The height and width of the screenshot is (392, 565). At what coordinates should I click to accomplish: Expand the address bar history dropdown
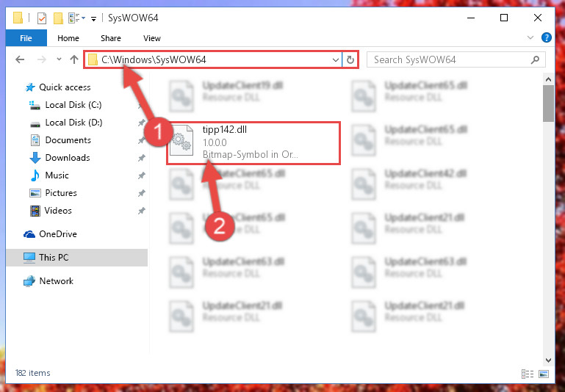pos(336,59)
